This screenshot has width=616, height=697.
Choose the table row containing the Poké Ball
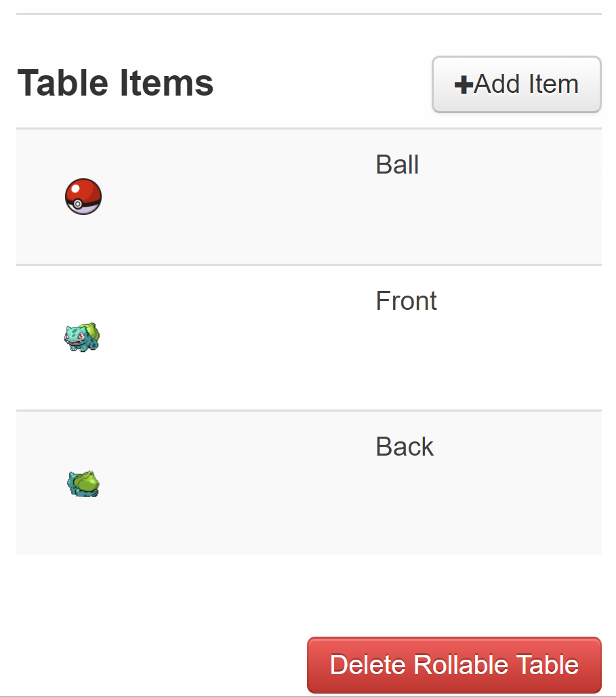click(309, 197)
